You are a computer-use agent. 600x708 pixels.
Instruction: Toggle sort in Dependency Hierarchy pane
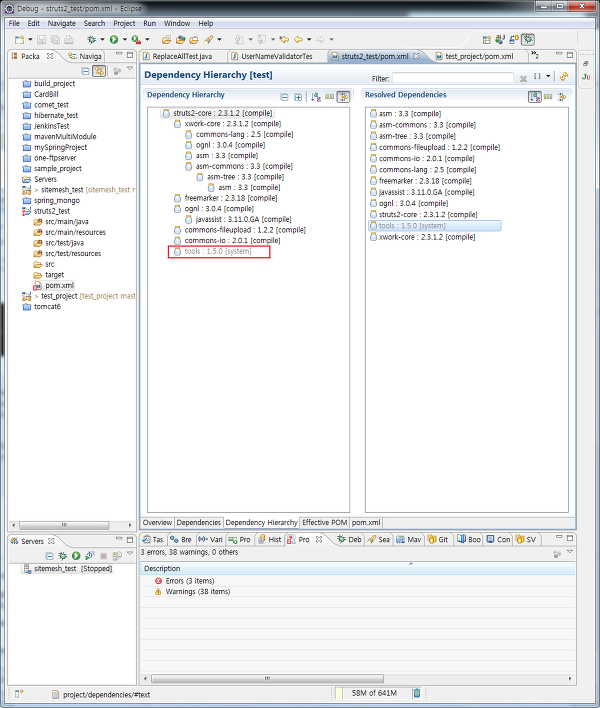pyautogui.click(x=316, y=97)
